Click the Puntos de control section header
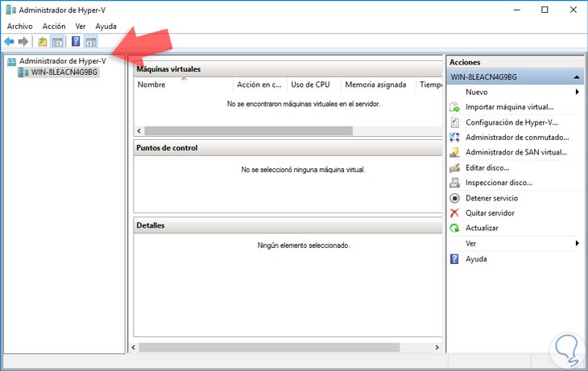This screenshot has height=371, width=588. coord(288,148)
